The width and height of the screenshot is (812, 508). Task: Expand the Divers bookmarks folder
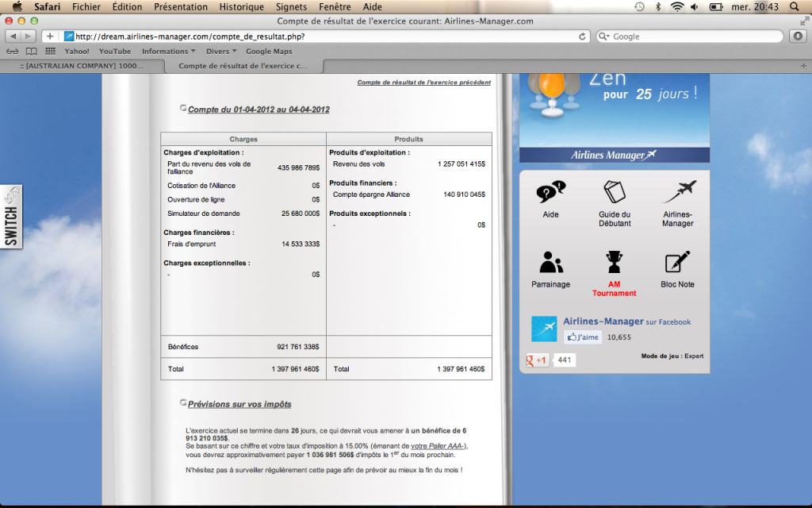point(221,52)
